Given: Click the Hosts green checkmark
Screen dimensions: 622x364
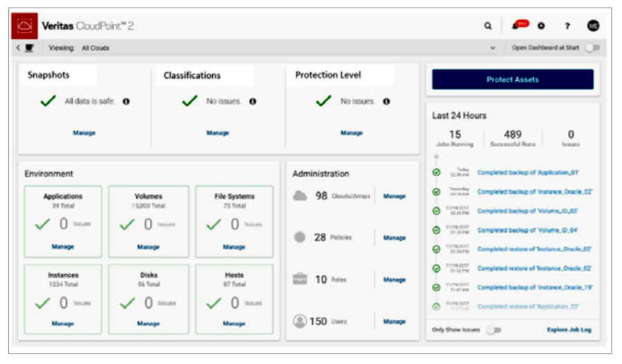Looking at the screenshot, I should point(214,303).
